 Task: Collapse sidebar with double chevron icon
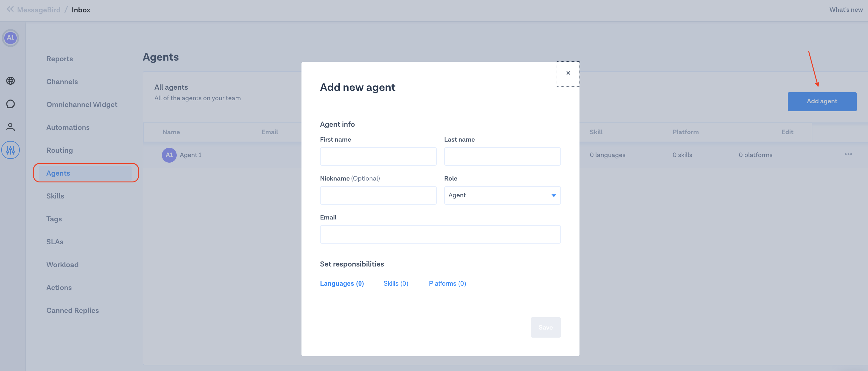click(x=10, y=10)
